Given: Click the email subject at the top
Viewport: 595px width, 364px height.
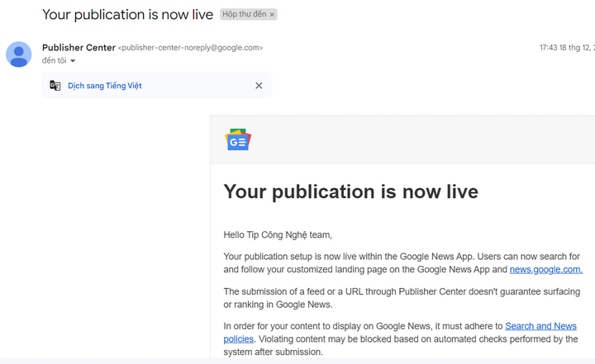Looking at the screenshot, I should 127,15.
